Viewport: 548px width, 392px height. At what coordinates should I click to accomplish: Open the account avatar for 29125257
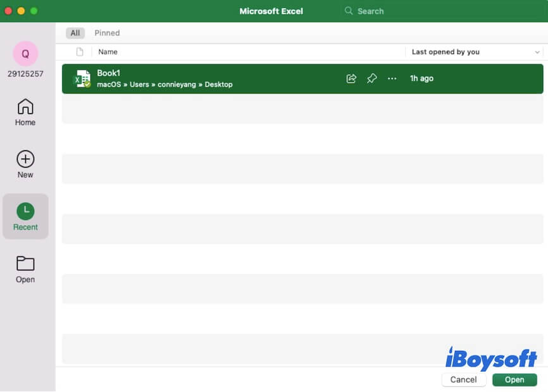click(25, 54)
